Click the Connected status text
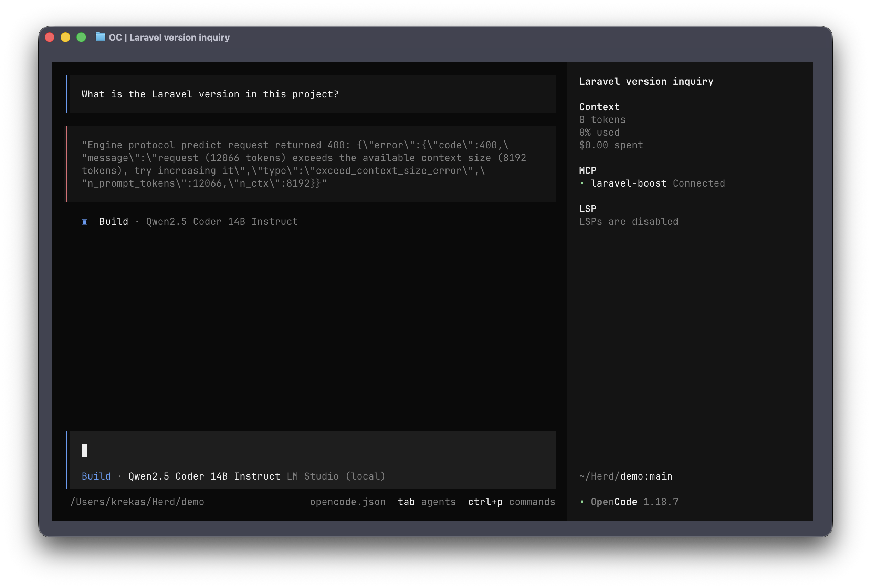This screenshot has height=588, width=871. point(699,183)
